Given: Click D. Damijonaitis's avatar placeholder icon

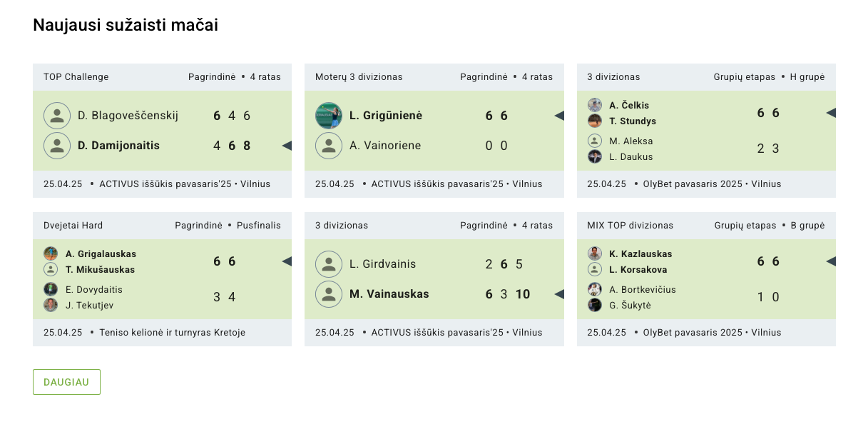Looking at the screenshot, I should [57, 146].
